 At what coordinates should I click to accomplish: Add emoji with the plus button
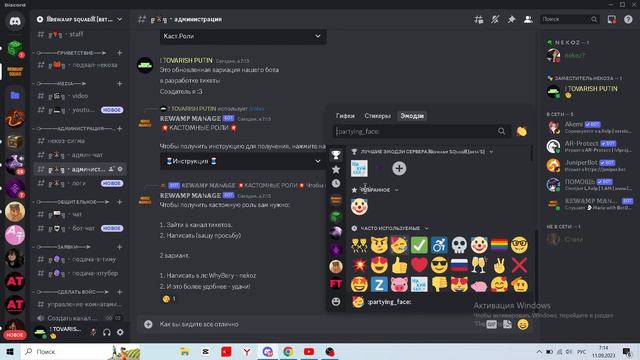(399, 168)
